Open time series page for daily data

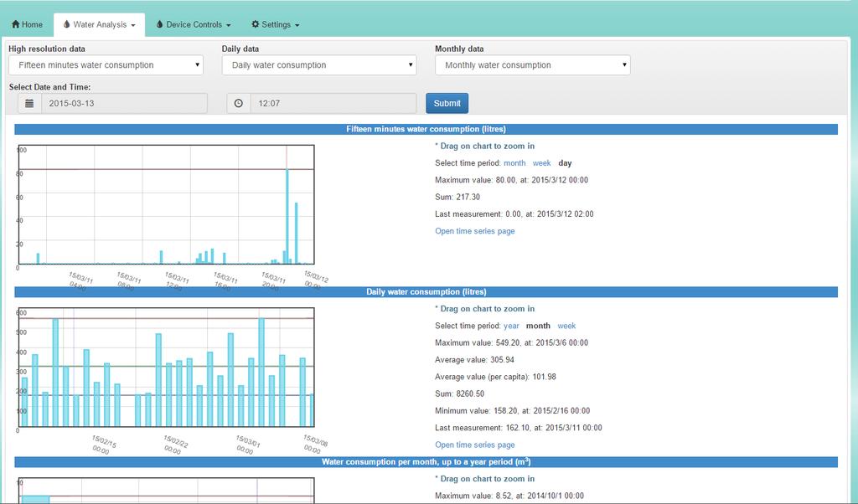coord(475,445)
